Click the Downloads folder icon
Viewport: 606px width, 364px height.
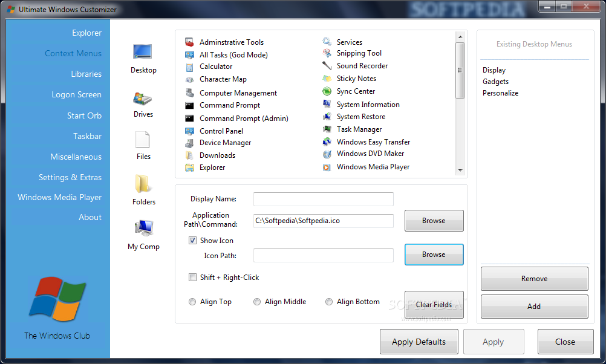189,155
